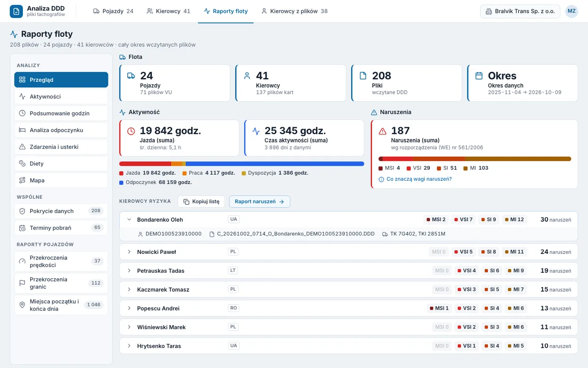Screen dimensions: 588x368
Task: Open the Przekroczenia prędkości report
Action: 61,261
